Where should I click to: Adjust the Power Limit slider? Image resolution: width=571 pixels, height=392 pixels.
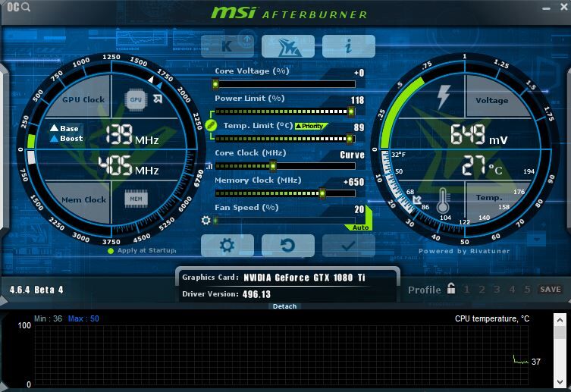coord(285,111)
